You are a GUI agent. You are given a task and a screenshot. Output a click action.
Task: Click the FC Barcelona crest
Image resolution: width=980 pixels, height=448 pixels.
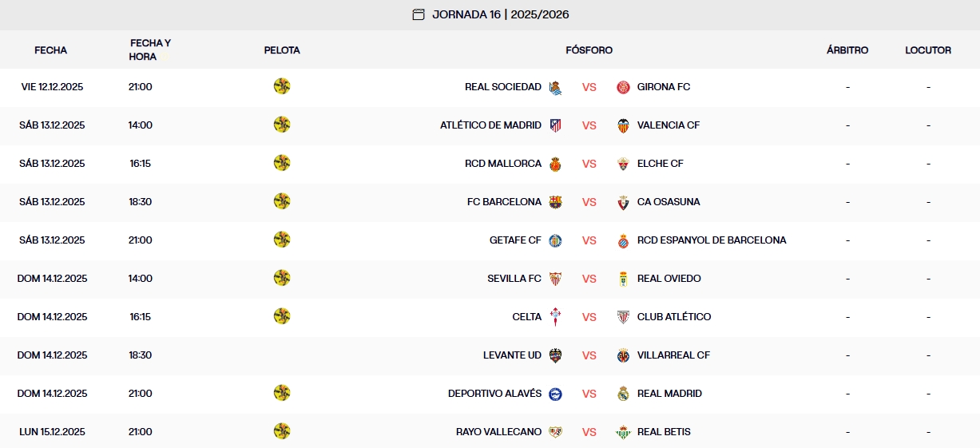pyautogui.click(x=555, y=202)
